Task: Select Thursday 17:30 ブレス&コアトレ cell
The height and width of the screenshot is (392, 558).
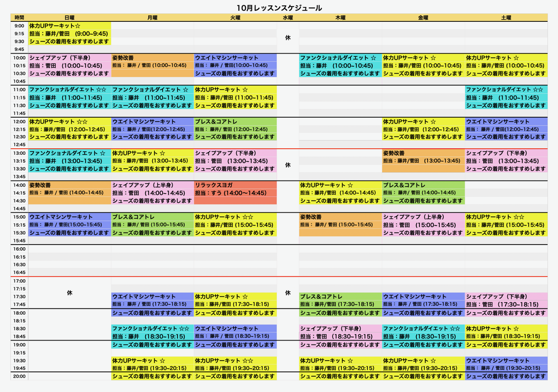Action: click(x=340, y=297)
